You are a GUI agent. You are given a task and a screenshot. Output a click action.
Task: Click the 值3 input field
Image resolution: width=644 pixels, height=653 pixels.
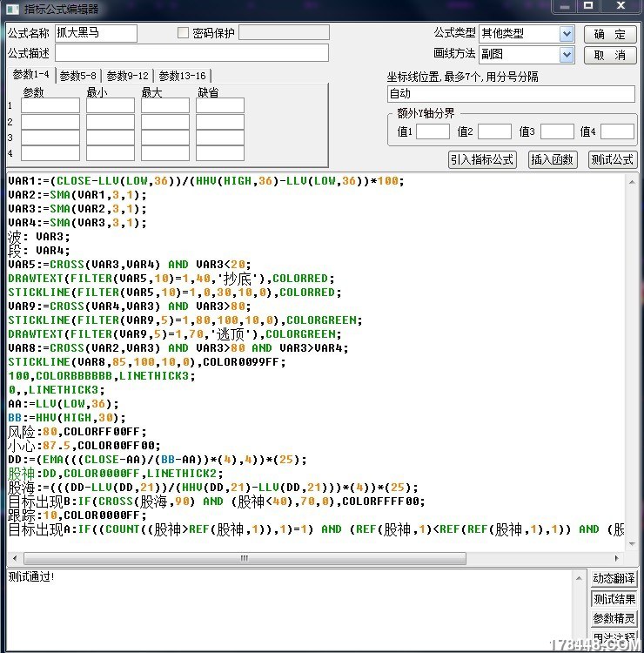[557, 131]
